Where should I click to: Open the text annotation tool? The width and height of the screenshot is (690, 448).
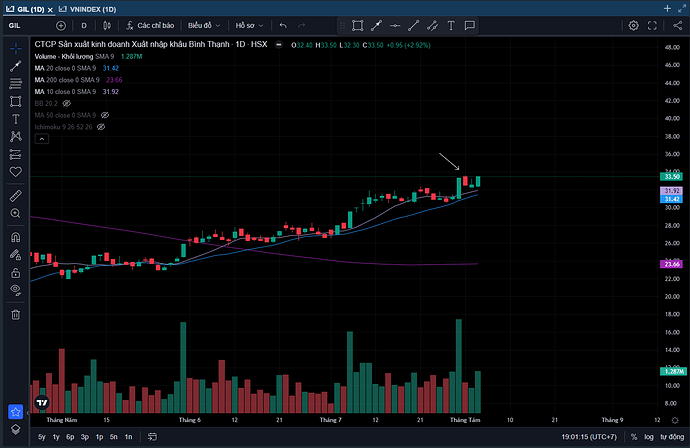(15, 119)
